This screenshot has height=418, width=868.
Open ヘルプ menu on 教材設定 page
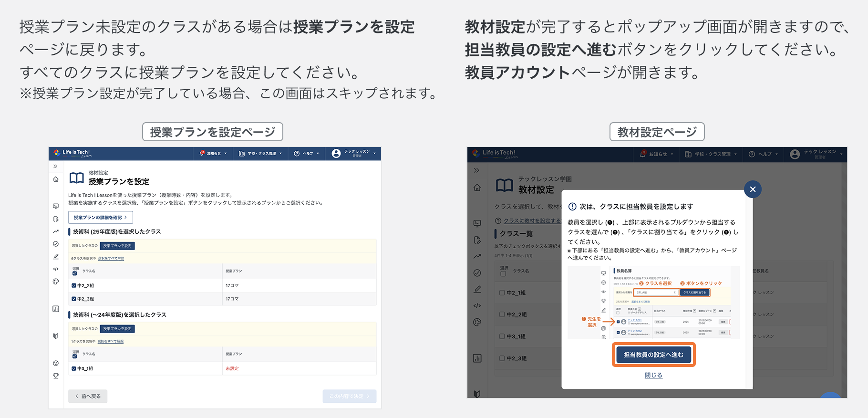click(x=763, y=154)
